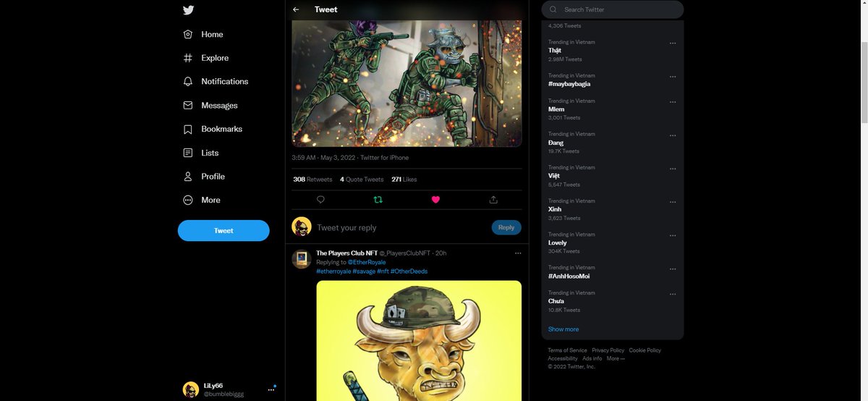Viewport: 868px width, 401px height.
Task: Open the Profile person icon
Action: click(x=188, y=177)
